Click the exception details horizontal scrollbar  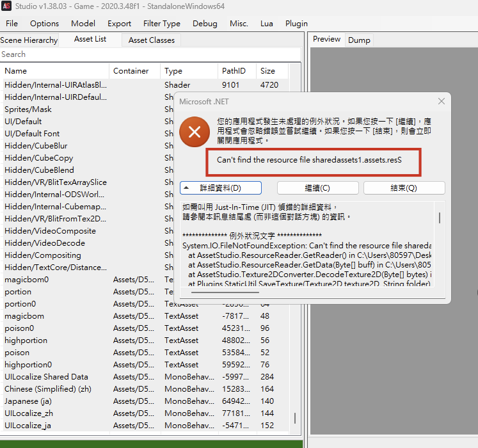225,292
